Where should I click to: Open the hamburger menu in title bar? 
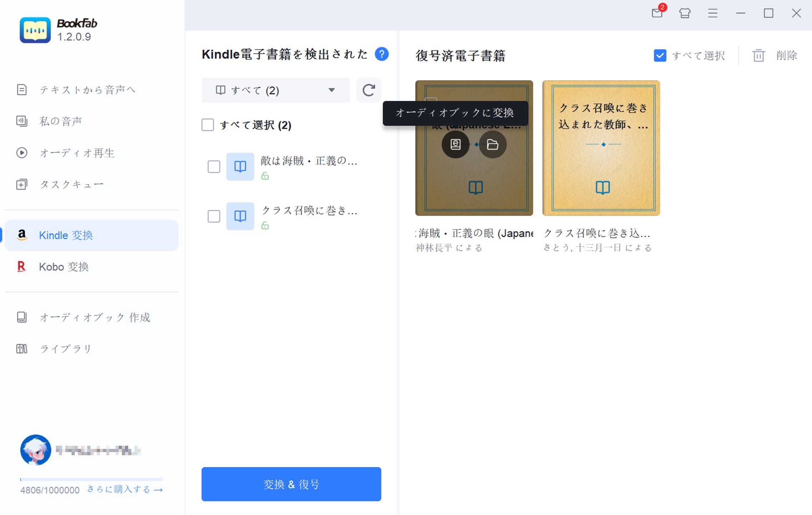[x=713, y=13]
